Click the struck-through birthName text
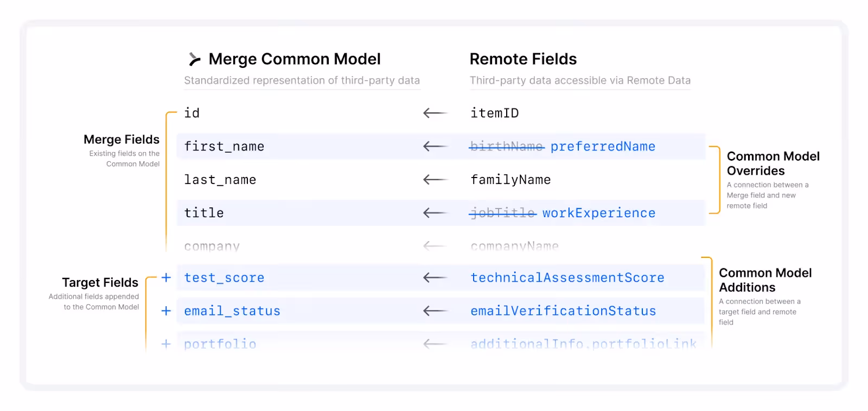This screenshot has width=868, height=411. (x=507, y=146)
